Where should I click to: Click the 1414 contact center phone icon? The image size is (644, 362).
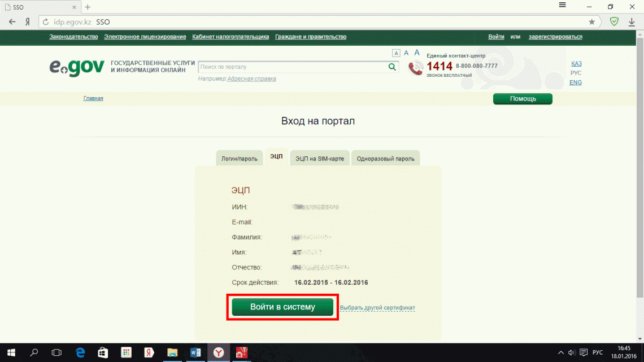tap(415, 67)
